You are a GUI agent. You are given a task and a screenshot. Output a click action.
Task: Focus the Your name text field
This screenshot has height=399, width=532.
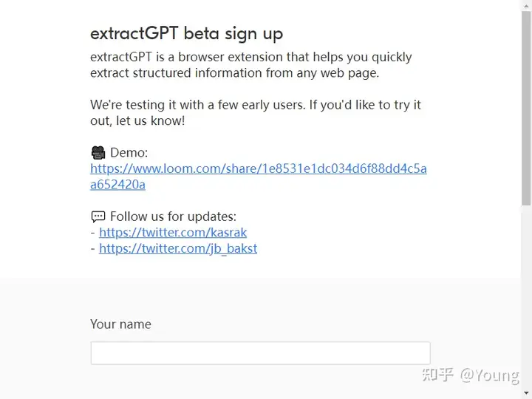(x=261, y=353)
